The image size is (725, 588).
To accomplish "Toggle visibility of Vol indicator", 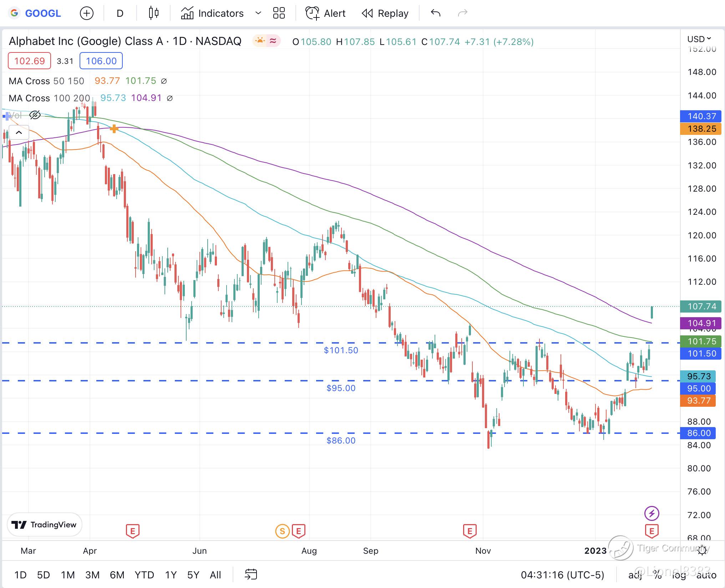I will click(35, 115).
